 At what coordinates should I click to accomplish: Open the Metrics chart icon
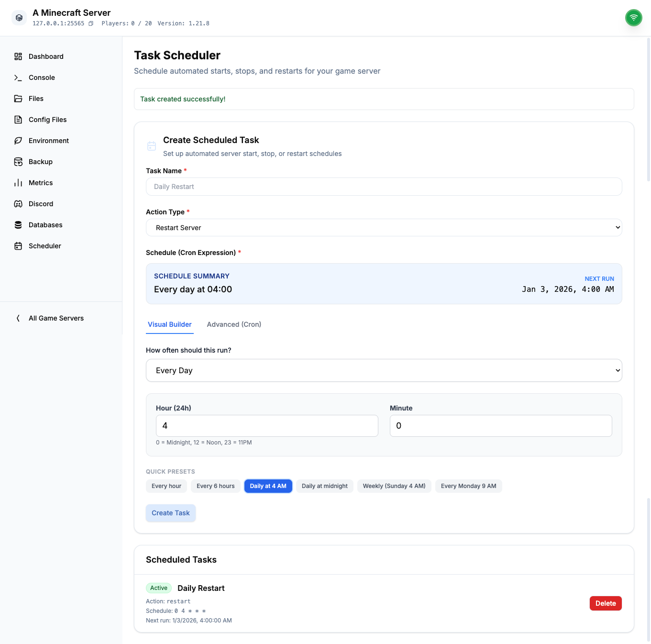[18, 183]
